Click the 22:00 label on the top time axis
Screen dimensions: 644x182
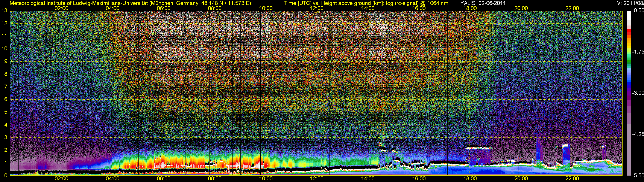(x=572, y=8)
